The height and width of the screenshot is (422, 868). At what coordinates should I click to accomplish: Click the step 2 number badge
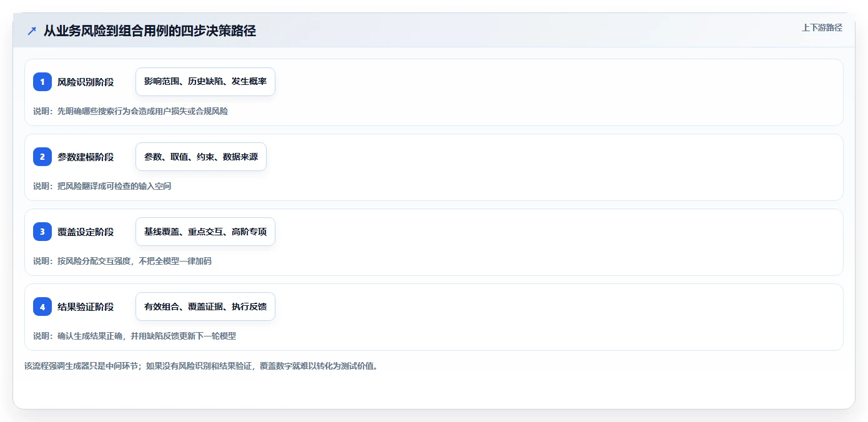coord(42,157)
